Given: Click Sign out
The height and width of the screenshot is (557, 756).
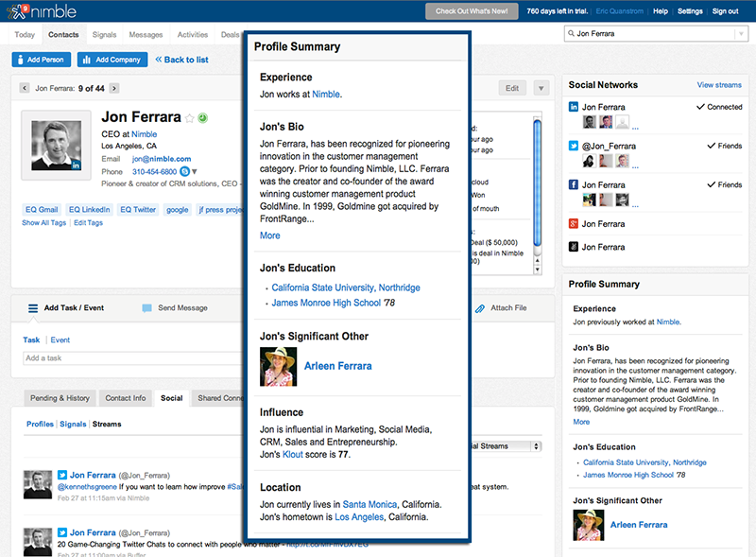Looking at the screenshot, I should coord(725,11).
